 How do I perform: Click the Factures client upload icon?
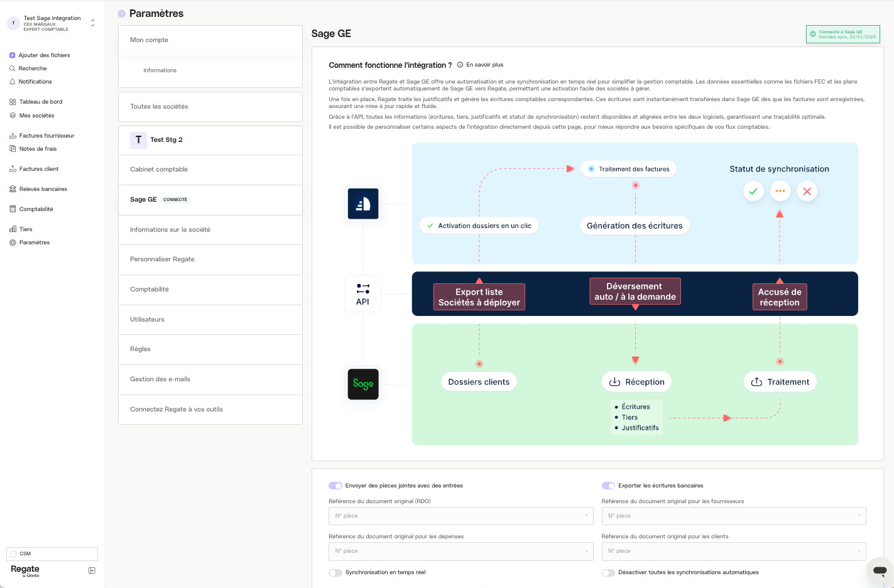point(13,169)
